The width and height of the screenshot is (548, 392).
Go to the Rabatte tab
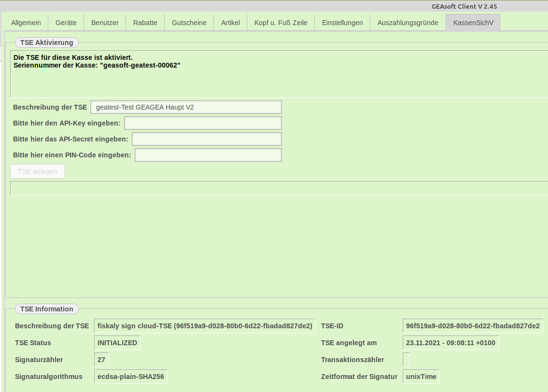(145, 23)
